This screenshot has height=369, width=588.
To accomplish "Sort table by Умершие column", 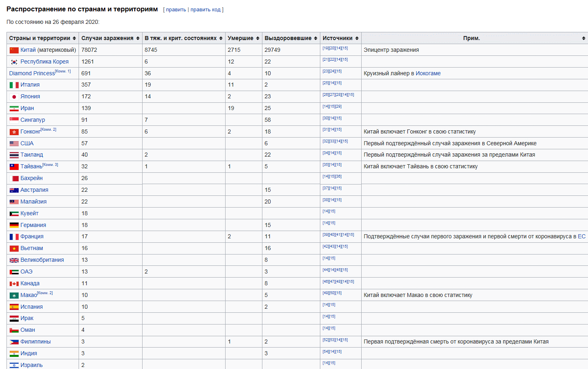I will coord(258,38).
